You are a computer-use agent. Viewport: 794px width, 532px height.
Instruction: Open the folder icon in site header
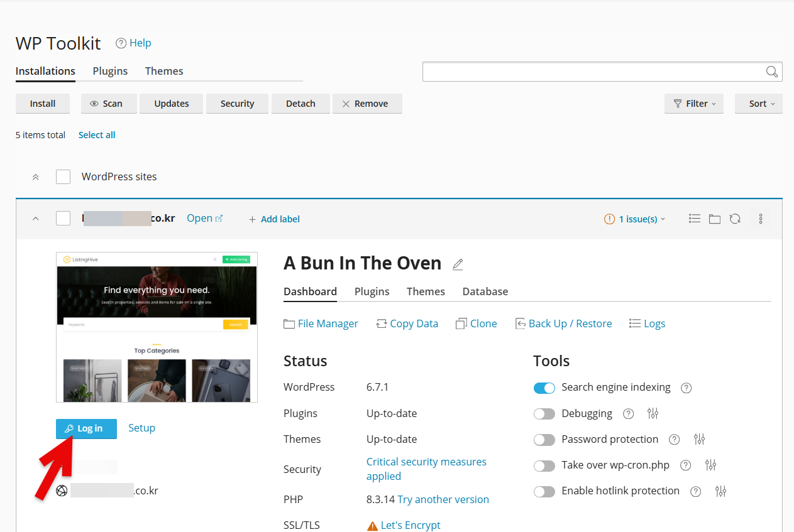coord(715,219)
